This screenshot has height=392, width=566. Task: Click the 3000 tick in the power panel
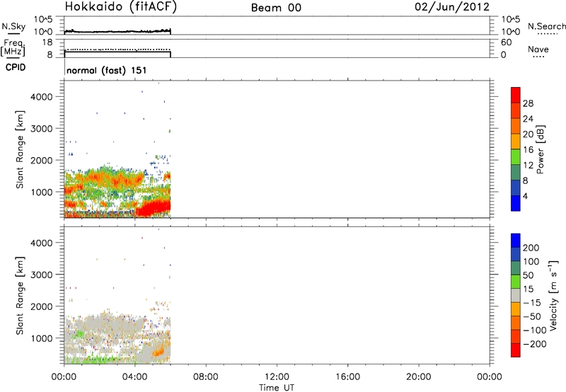click(42, 129)
